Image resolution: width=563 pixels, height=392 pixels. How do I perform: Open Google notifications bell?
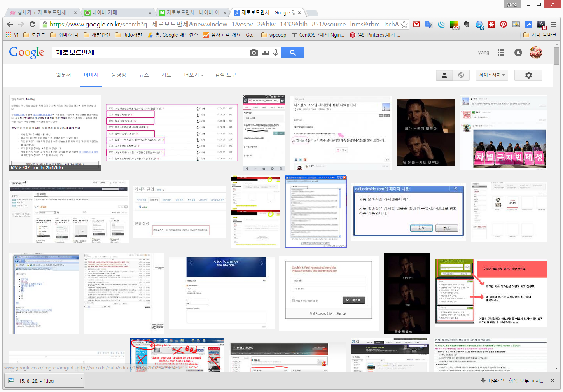[x=518, y=52]
